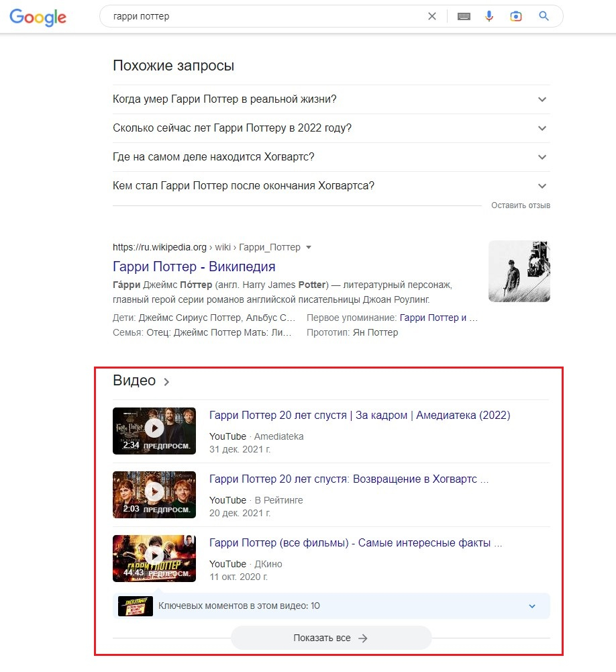Image resolution: width=616 pixels, height=672 pixels.
Task: Click the '31 дек. 2021 г.' date text
Action: [240, 449]
